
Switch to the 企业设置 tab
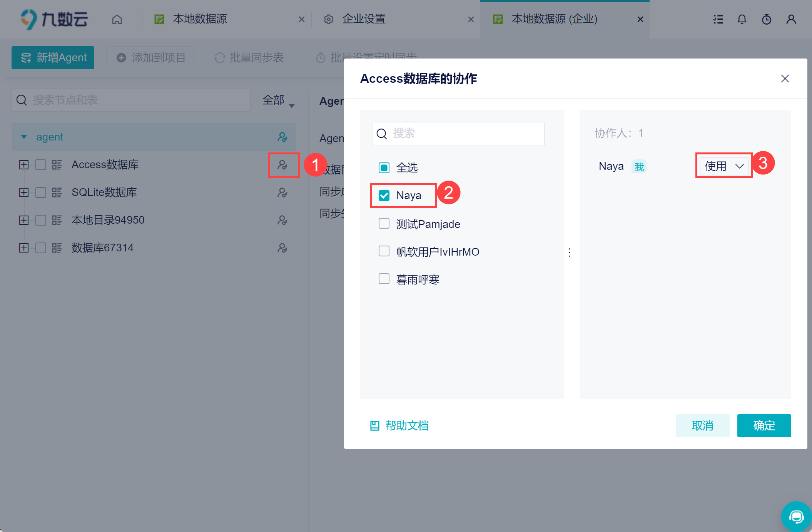tap(364, 19)
